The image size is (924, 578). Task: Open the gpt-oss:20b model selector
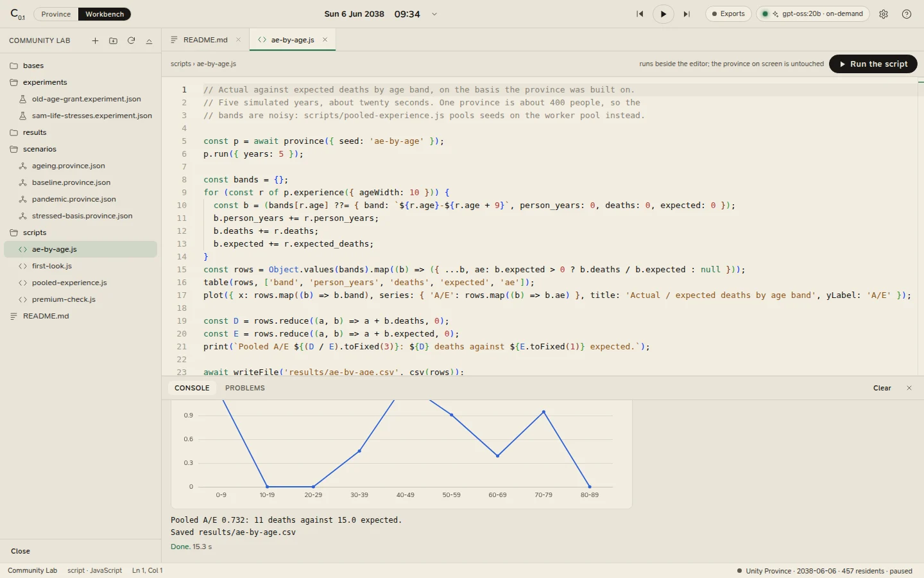click(813, 14)
